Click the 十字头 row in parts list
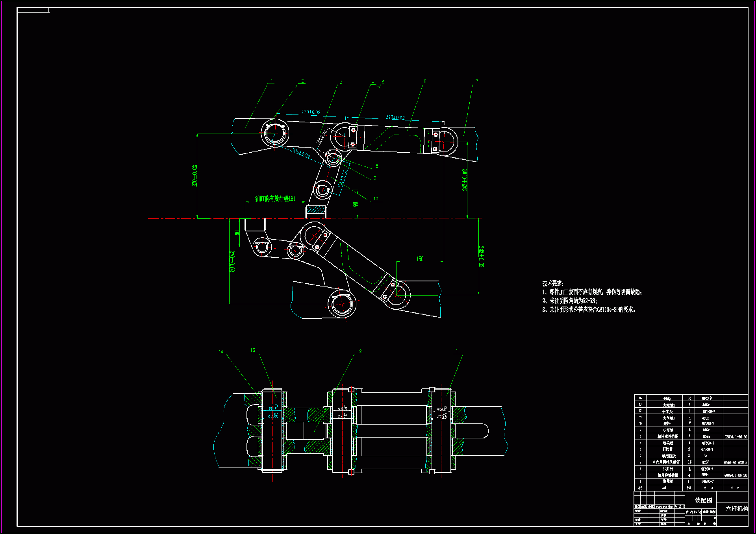This screenshot has height=534, width=756. tap(667, 411)
